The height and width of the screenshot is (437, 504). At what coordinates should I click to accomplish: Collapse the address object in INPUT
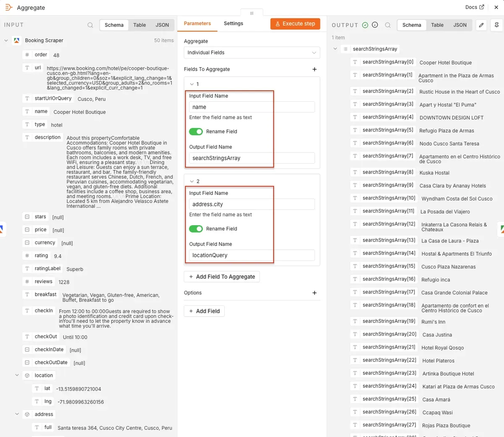(17, 414)
